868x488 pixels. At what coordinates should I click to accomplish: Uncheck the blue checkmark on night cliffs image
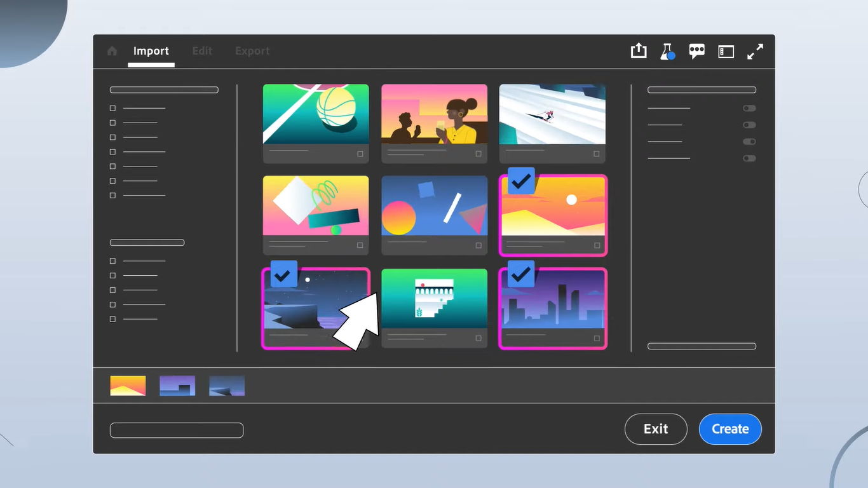tap(283, 274)
